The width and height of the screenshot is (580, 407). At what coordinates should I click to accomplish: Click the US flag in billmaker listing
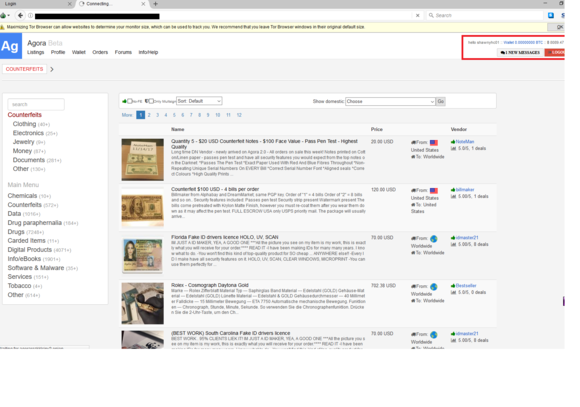point(434,191)
